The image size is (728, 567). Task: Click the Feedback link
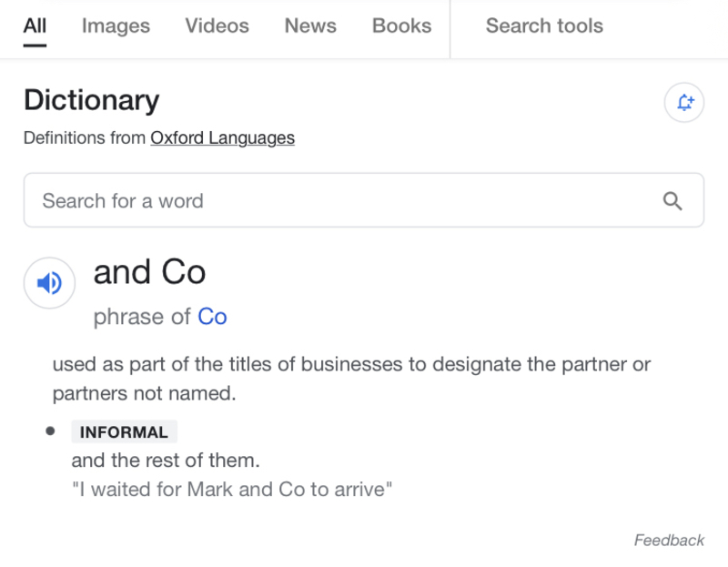point(671,540)
